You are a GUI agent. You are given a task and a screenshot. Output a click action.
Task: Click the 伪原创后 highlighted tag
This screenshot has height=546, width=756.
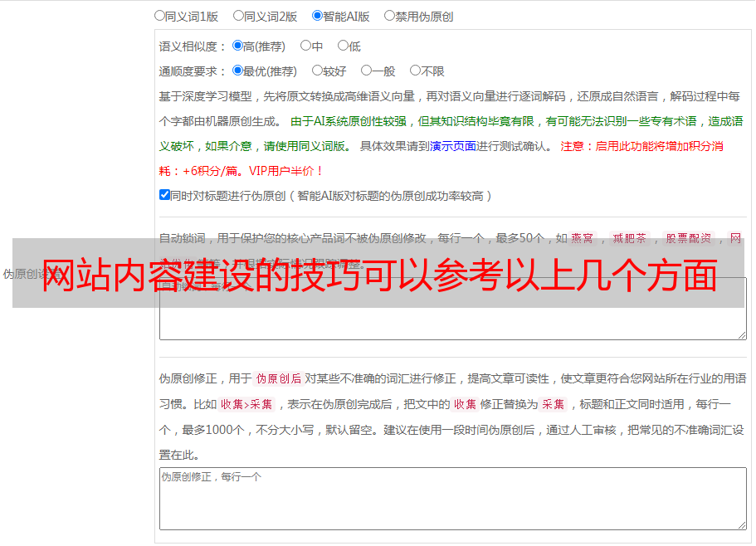coord(279,378)
